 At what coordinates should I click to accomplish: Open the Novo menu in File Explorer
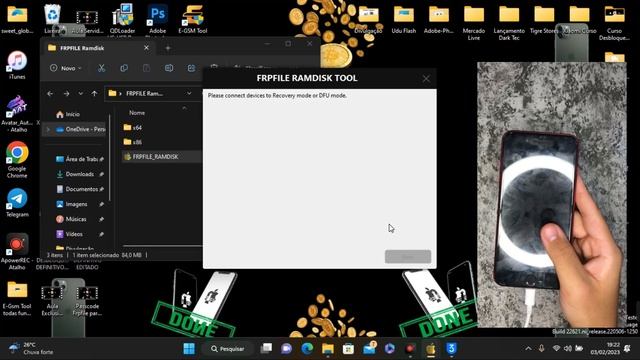point(65,68)
